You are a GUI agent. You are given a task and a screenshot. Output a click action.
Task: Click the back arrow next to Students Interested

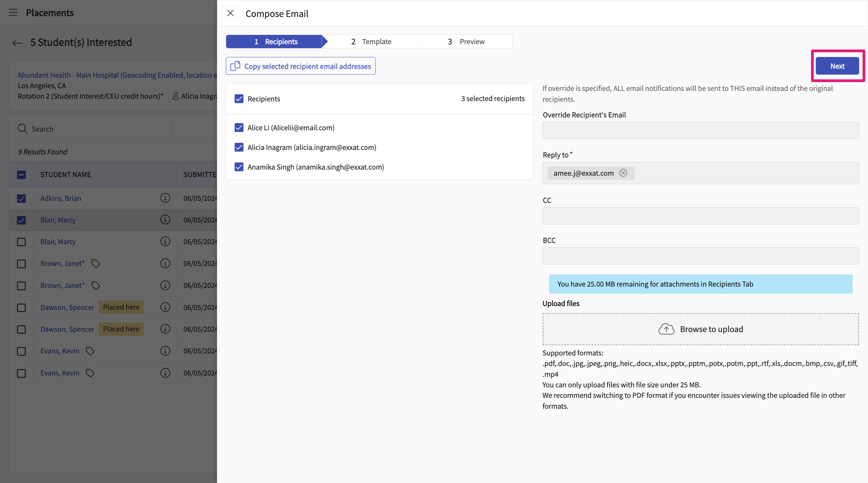[x=17, y=43]
